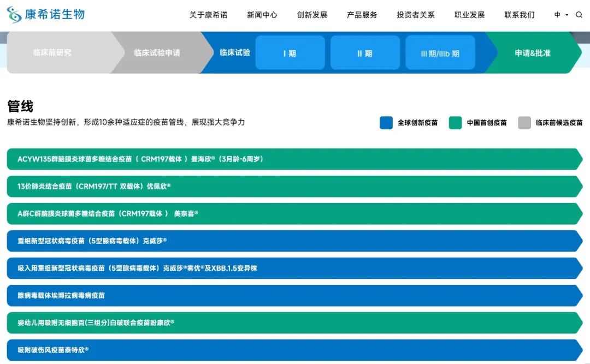Open the 重组新型冠状病毒疫苗 克威莎 row
The height and width of the screenshot is (364, 590).
coord(294,241)
